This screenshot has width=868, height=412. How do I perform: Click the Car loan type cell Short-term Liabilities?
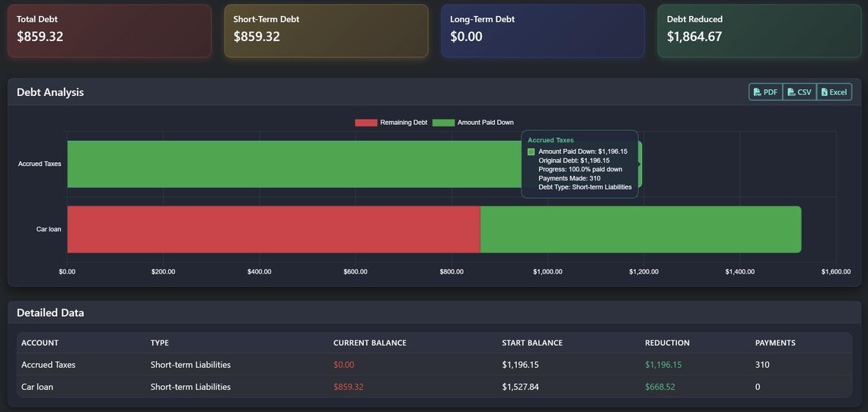(190, 387)
